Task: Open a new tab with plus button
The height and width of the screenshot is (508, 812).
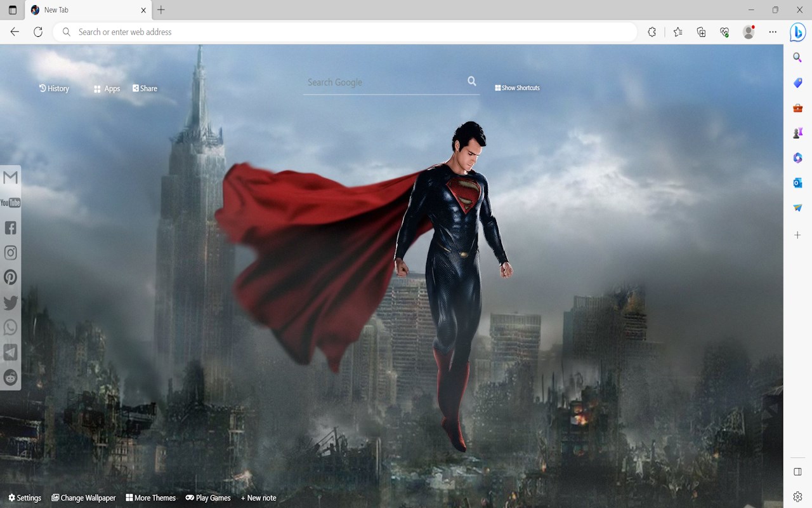Action: (161, 10)
